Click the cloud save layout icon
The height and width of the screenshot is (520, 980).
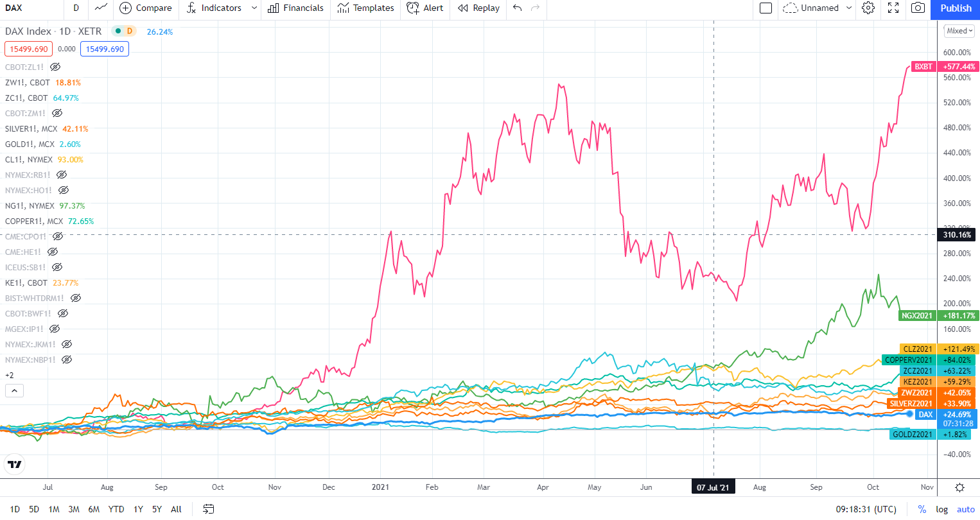tap(790, 8)
